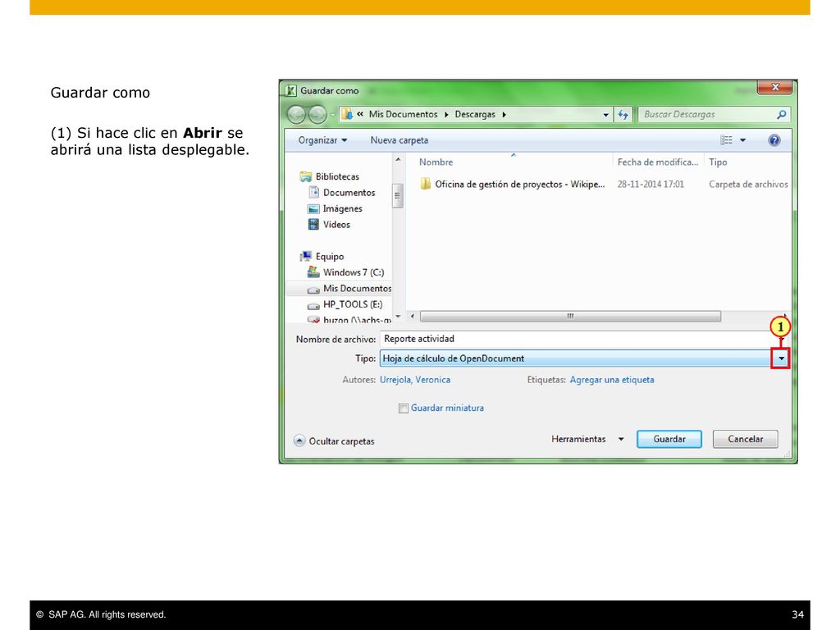
Task: Open the help question mark icon
Action: (774, 140)
